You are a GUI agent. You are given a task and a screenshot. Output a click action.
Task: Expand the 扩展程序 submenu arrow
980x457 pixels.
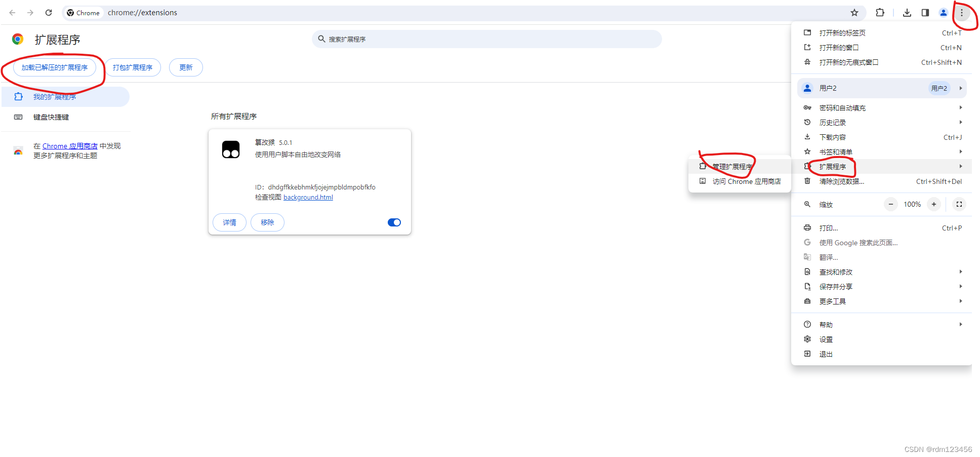960,167
